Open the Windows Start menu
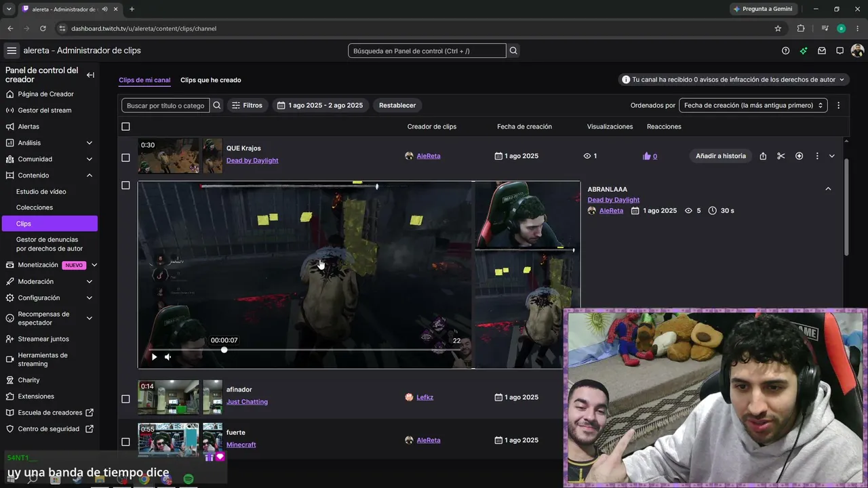 11,479
